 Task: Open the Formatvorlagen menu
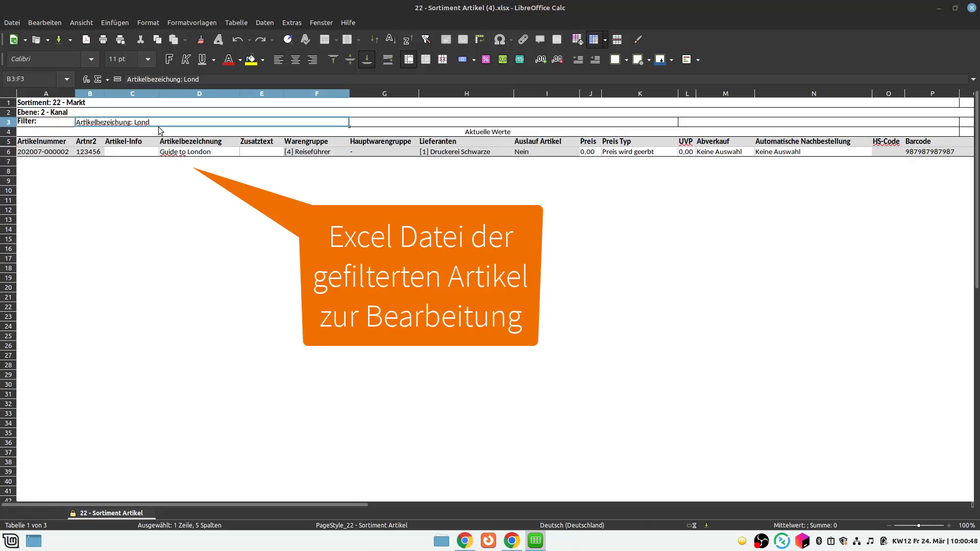point(192,22)
